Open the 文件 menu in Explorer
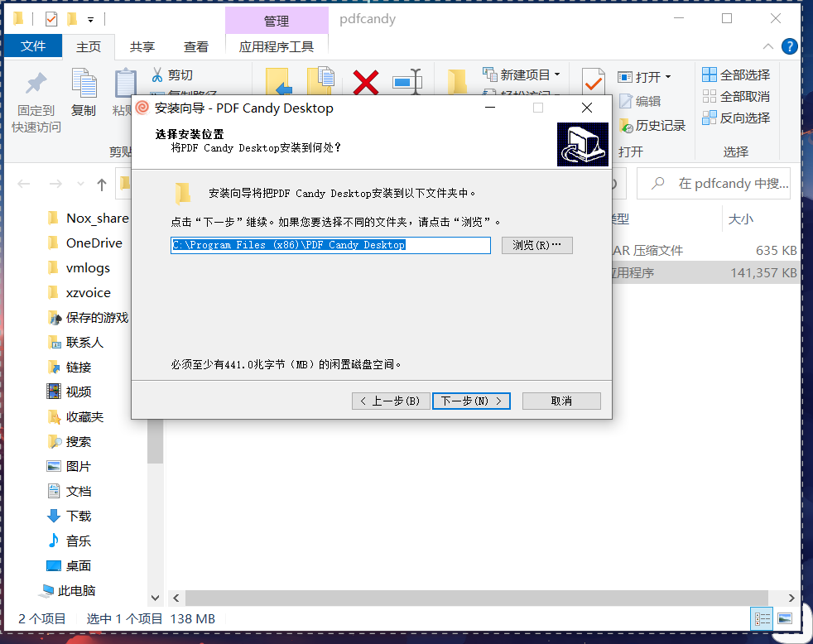The width and height of the screenshot is (813, 644). tap(32, 46)
